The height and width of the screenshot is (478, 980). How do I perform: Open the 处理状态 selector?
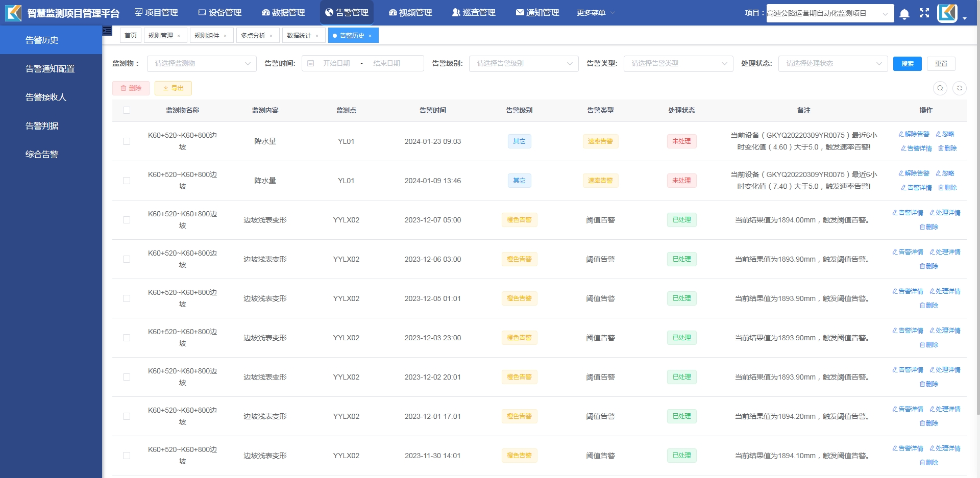click(x=832, y=63)
